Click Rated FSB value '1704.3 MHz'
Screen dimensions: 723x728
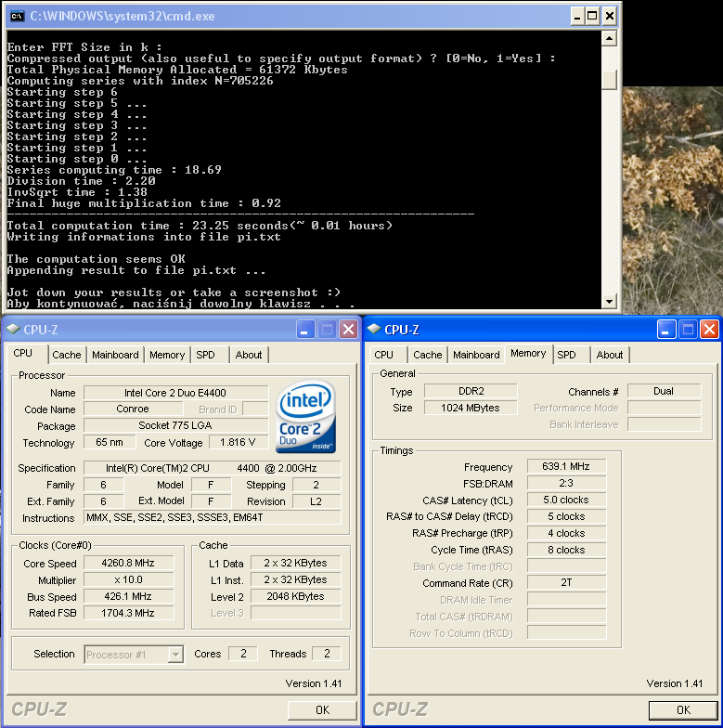[x=128, y=613]
